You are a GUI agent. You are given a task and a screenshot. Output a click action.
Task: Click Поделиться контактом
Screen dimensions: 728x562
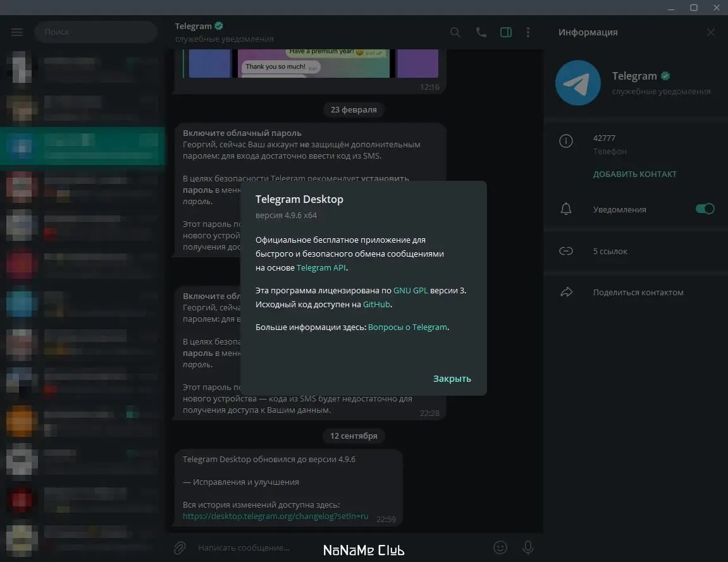638,292
